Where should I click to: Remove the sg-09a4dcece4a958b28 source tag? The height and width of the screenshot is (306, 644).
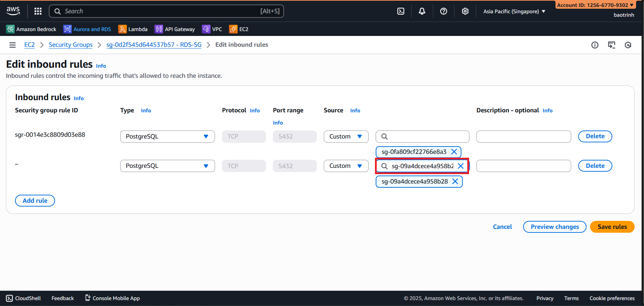[455, 181]
